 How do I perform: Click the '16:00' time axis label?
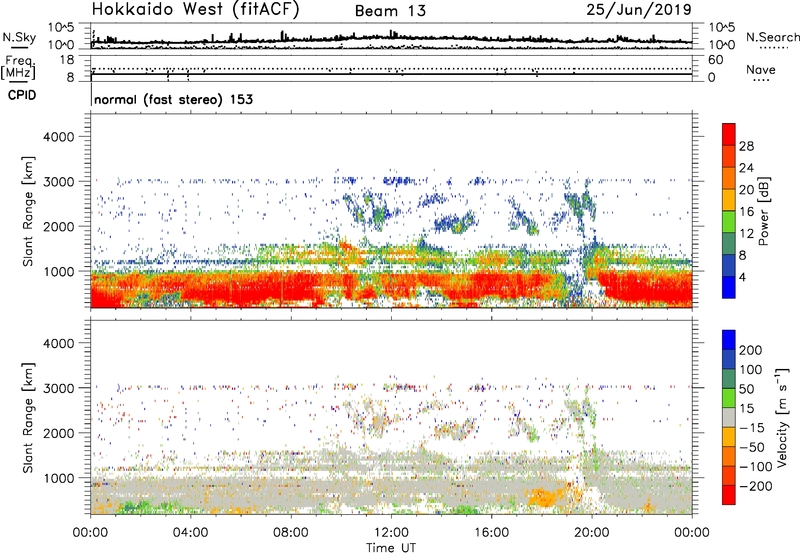tap(491, 533)
